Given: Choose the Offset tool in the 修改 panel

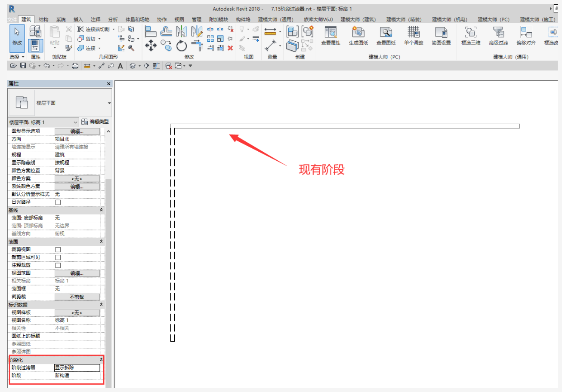Looking at the screenshot, I should coord(166,31).
